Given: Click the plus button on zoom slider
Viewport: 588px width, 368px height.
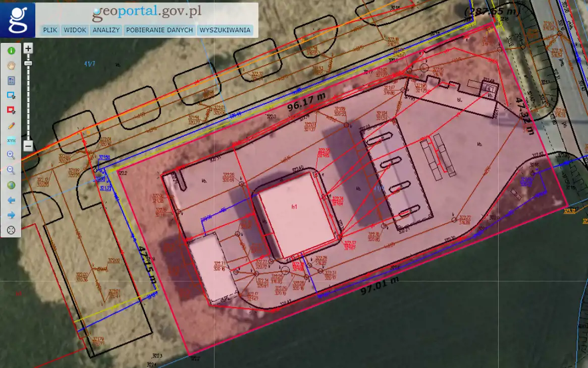Looking at the screenshot, I should click(x=28, y=48).
